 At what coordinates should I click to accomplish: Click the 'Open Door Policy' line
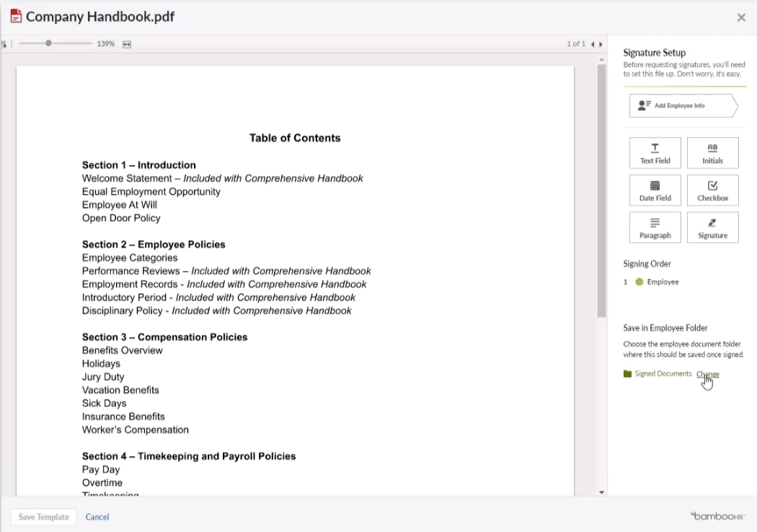(x=120, y=218)
